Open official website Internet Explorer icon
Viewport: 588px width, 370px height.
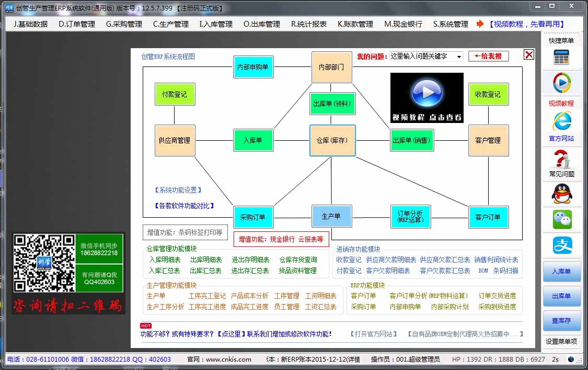coord(561,121)
